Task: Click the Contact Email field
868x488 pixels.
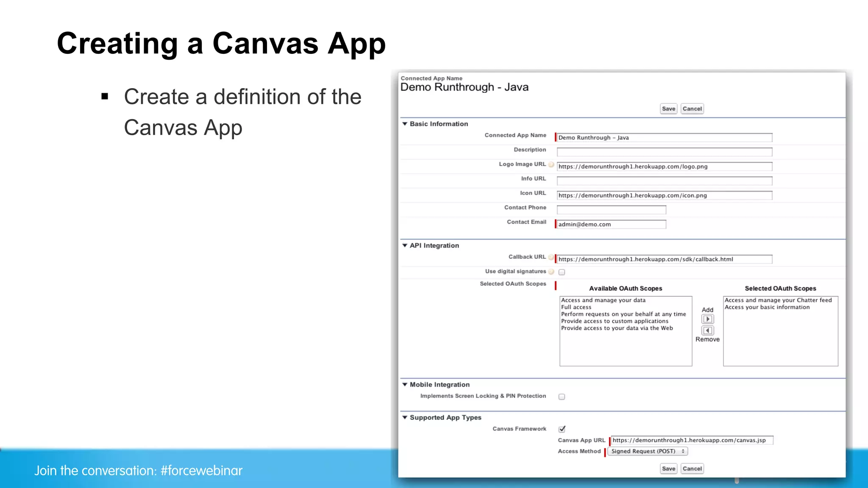Action: click(611, 224)
